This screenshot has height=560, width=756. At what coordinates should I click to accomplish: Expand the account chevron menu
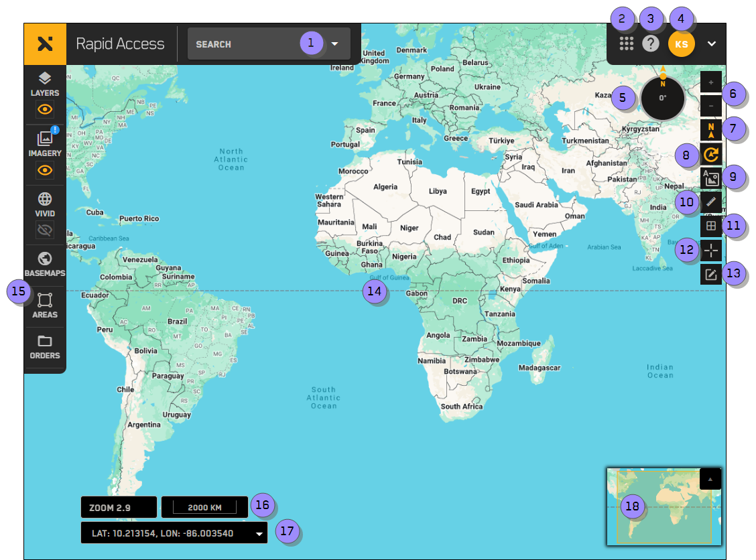710,44
